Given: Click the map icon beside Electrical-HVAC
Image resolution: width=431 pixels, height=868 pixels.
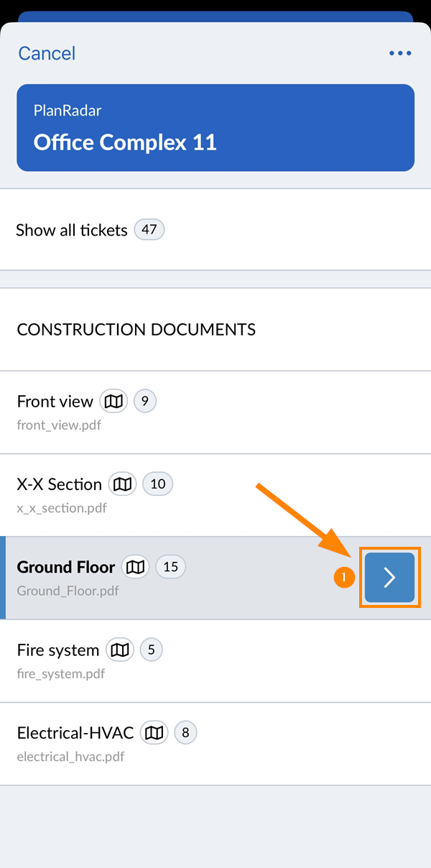Looking at the screenshot, I should pos(154,733).
